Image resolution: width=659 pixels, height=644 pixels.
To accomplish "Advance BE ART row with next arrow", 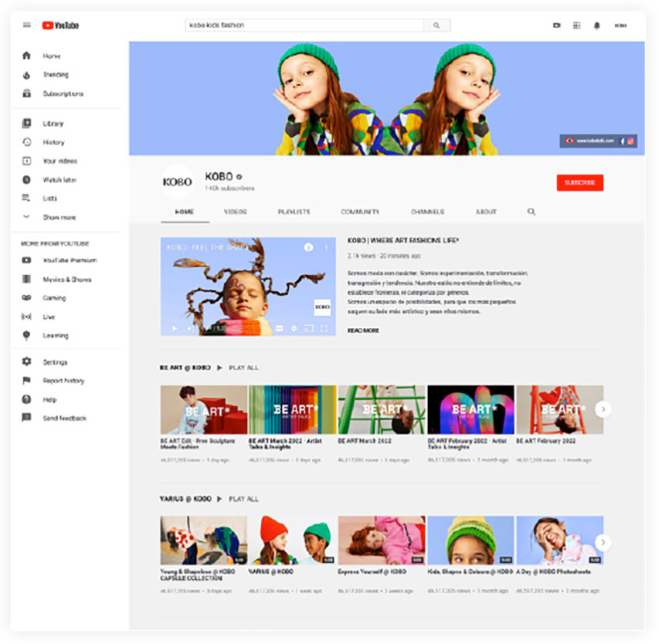I will pos(603,409).
